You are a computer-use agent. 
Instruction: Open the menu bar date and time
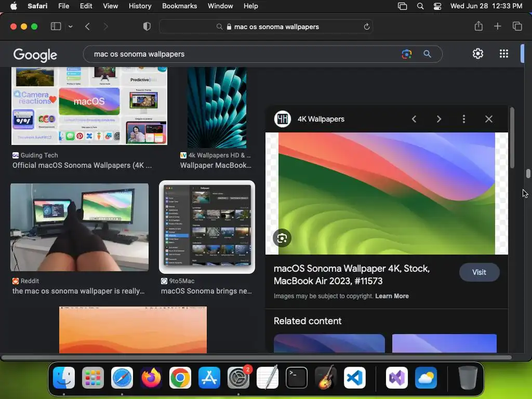tap(486, 6)
